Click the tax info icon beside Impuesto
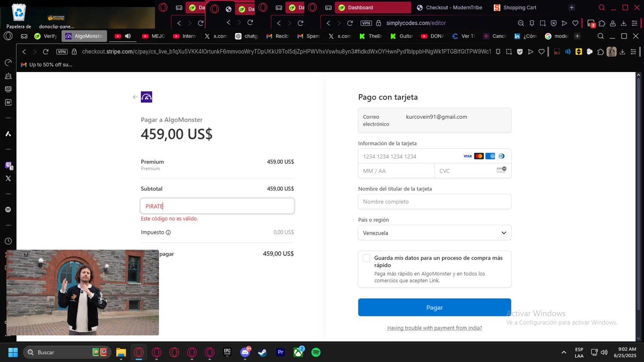The height and width of the screenshot is (362, 644). point(168,232)
